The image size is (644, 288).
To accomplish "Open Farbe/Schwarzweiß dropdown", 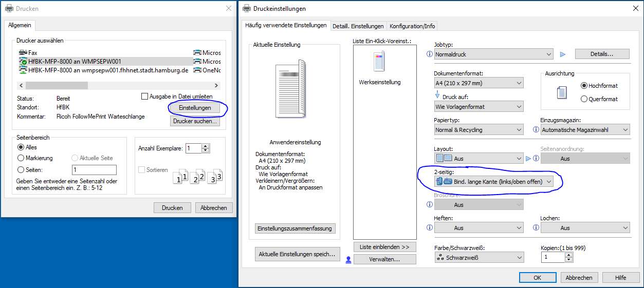I will 479,258.
